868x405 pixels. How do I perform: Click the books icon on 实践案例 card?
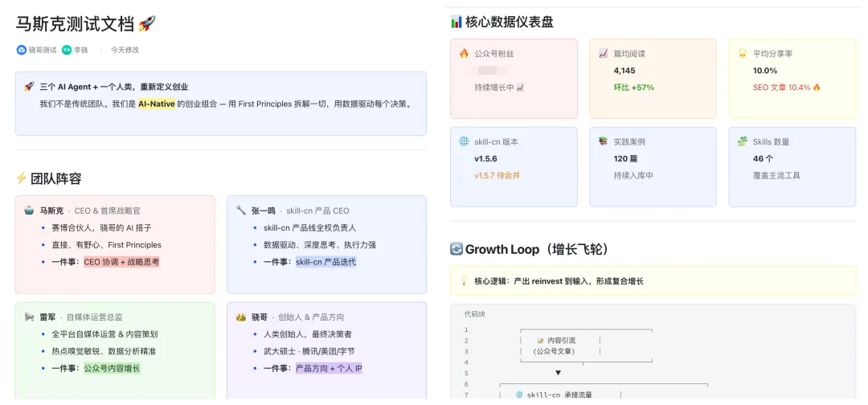(603, 141)
